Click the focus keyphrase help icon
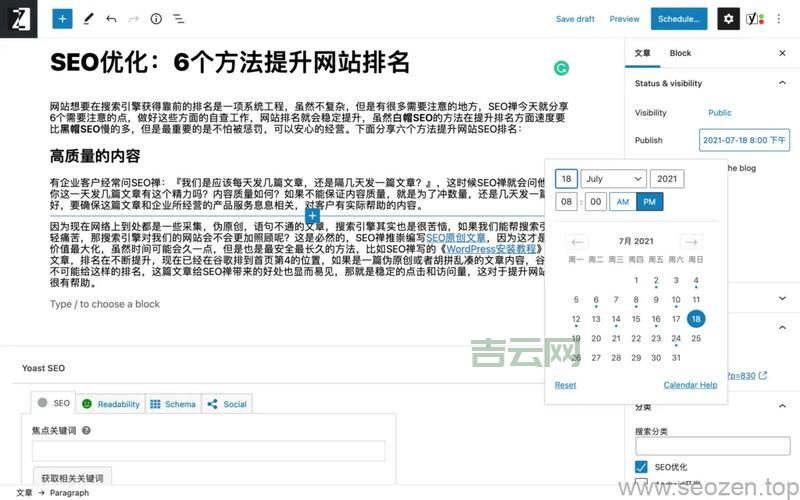800x500 pixels. click(x=86, y=430)
